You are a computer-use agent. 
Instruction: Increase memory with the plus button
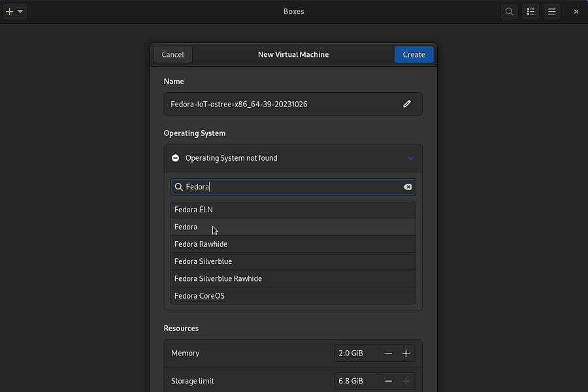pos(406,353)
